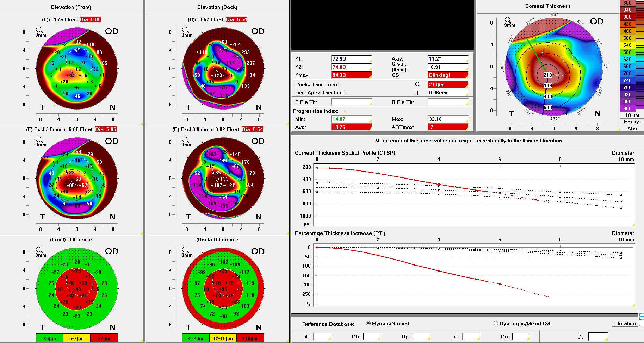Screen dimensions: 644x343
Task: Click the (Front) Difference map title
Action: pyautogui.click(x=71, y=239)
